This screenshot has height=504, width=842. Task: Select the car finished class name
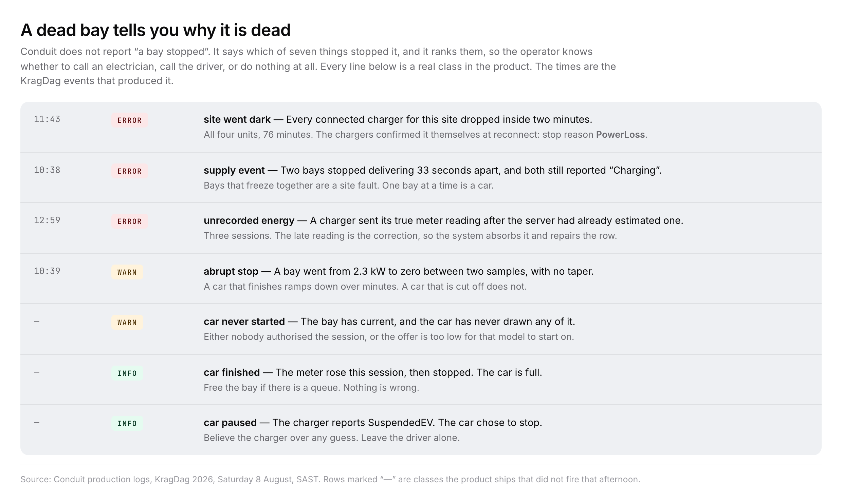[x=232, y=372]
